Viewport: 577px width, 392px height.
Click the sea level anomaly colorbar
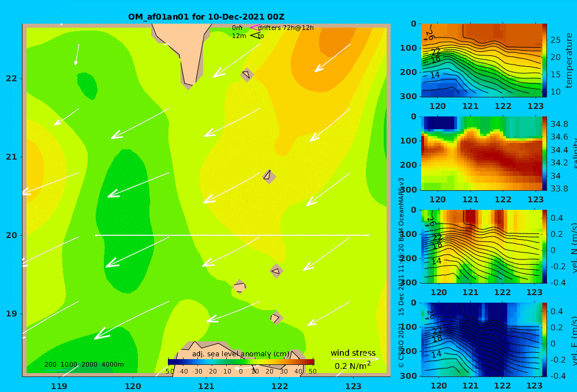[241, 362]
